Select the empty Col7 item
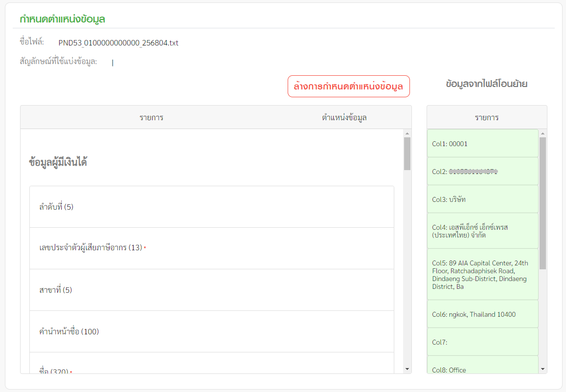Screen dimensions: 566x392 [482, 342]
